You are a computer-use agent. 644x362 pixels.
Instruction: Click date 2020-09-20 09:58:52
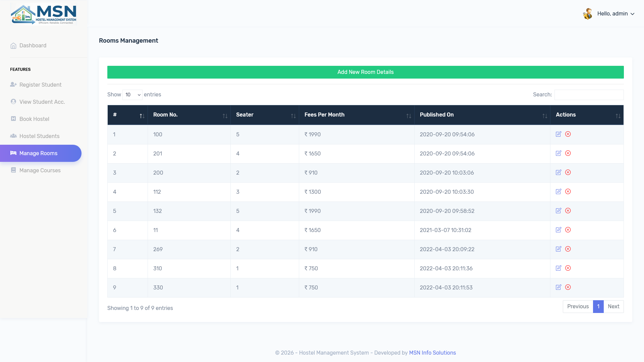(447, 211)
